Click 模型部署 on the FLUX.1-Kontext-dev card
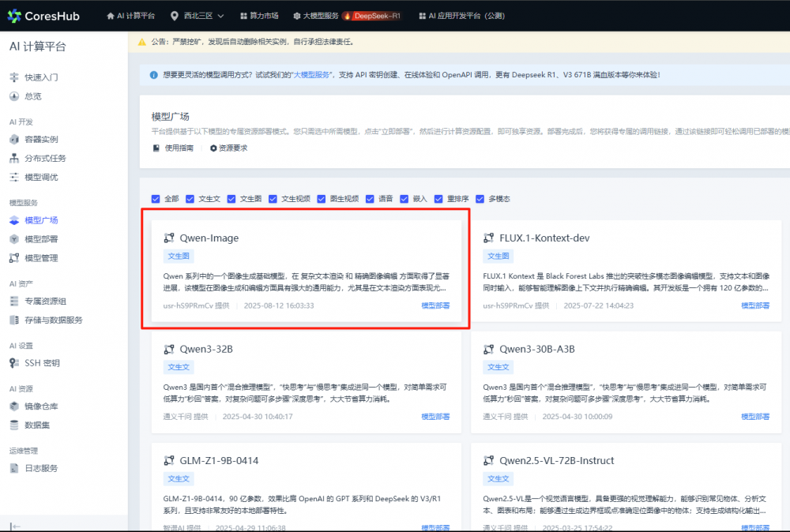 pyautogui.click(x=755, y=305)
